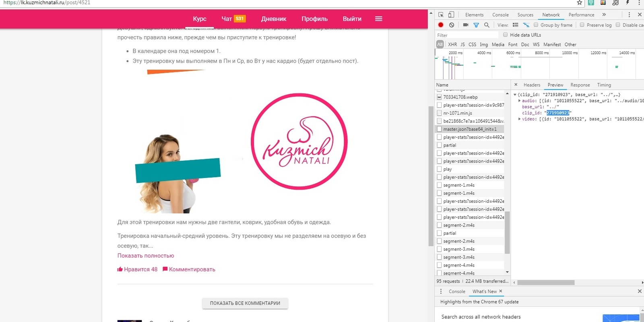This screenshot has height=322, width=644.
Task: Click Kuzmich Natali logo image
Action: coord(299,141)
